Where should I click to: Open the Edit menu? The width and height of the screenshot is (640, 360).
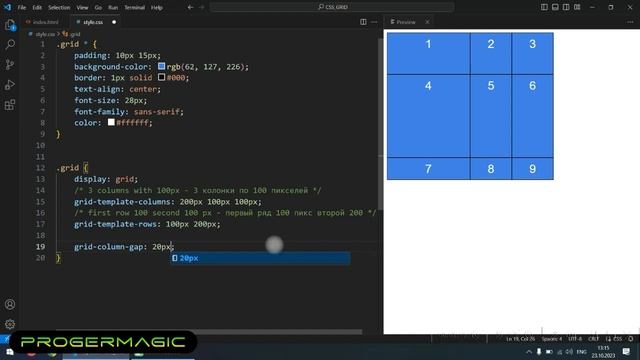pyautogui.click(x=37, y=7)
